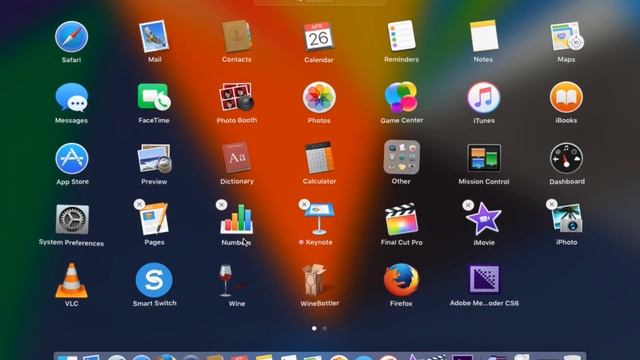Open the Notes app
Screen dimensions: 640x360
484,36
